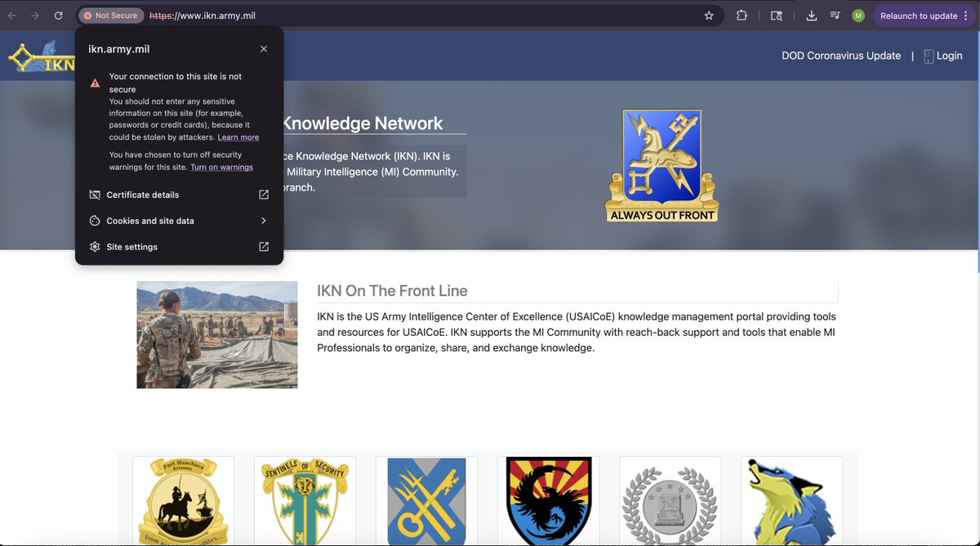This screenshot has height=546, width=980.
Task: Click the browser back arrow
Action: point(12,16)
